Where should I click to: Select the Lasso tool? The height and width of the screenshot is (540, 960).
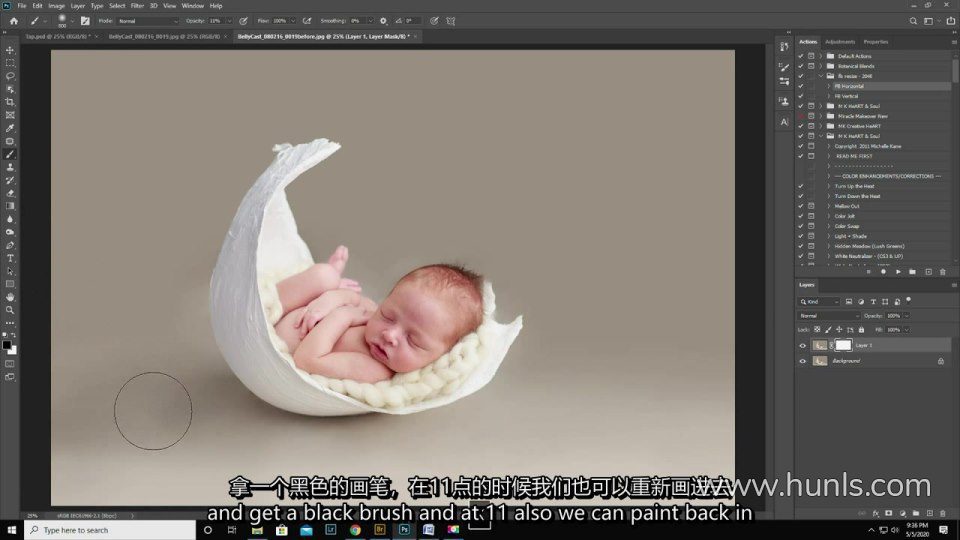10,76
